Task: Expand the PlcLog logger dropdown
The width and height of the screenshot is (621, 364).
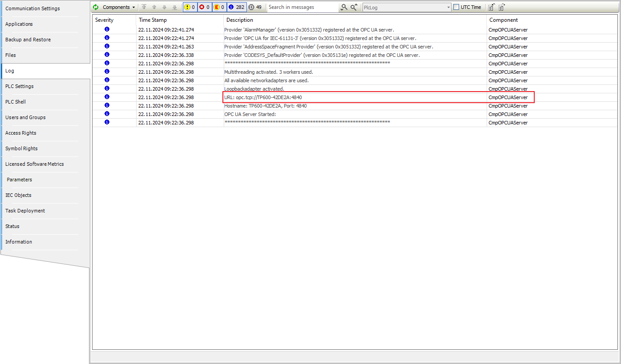Action: point(448,8)
